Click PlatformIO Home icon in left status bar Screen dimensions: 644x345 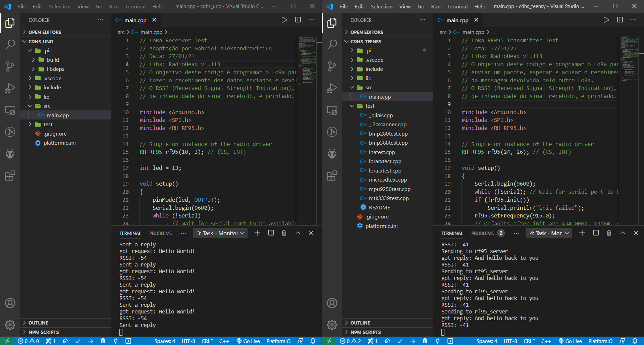coord(65,341)
